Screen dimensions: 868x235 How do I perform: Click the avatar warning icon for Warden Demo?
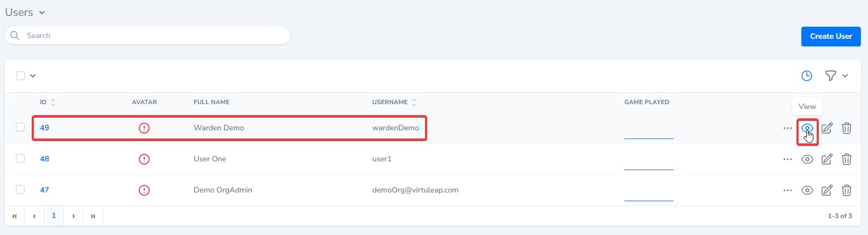(x=144, y=128)
